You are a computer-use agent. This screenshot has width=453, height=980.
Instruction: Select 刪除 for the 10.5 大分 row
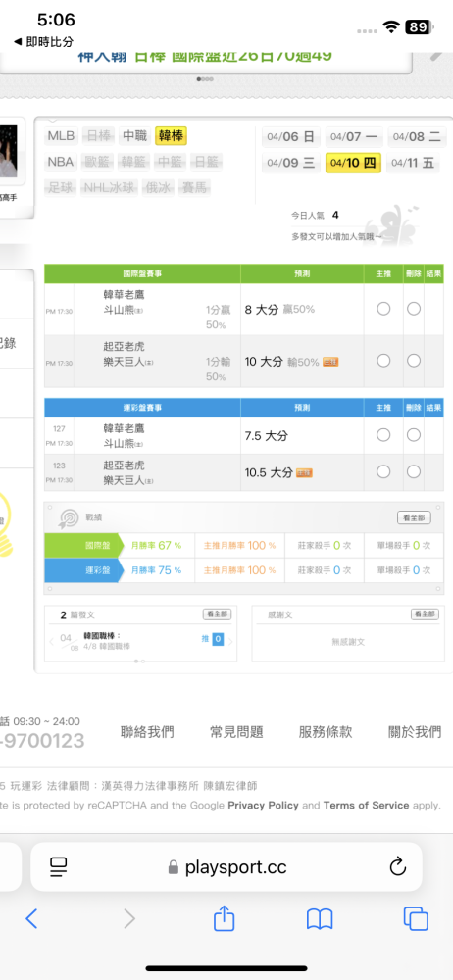point(414,471)
